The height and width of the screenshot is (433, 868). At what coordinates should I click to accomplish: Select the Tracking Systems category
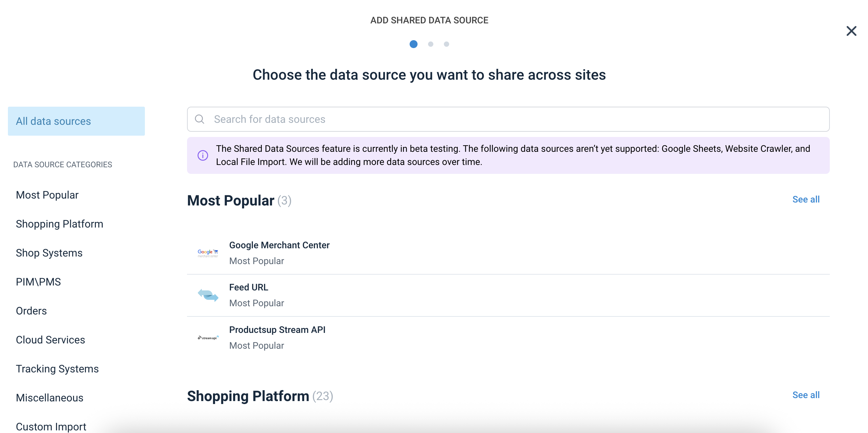[x=57, y=369]
